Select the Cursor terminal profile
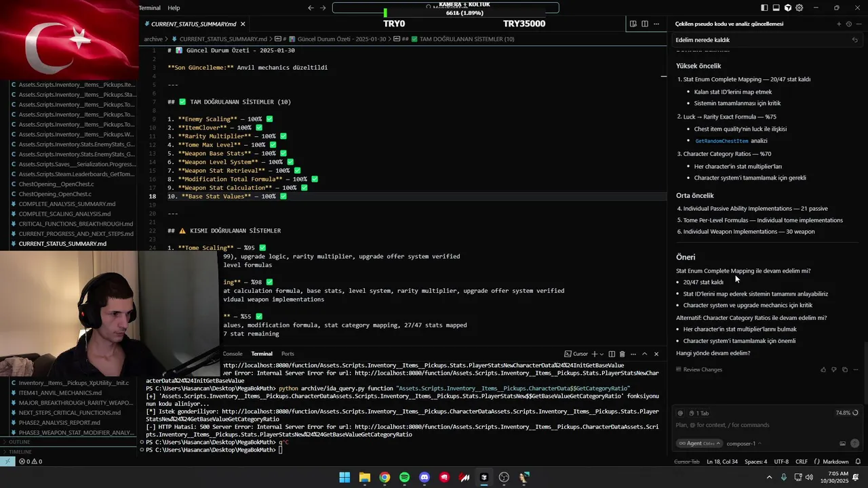868x488 pixels. (x=576, y=354)
